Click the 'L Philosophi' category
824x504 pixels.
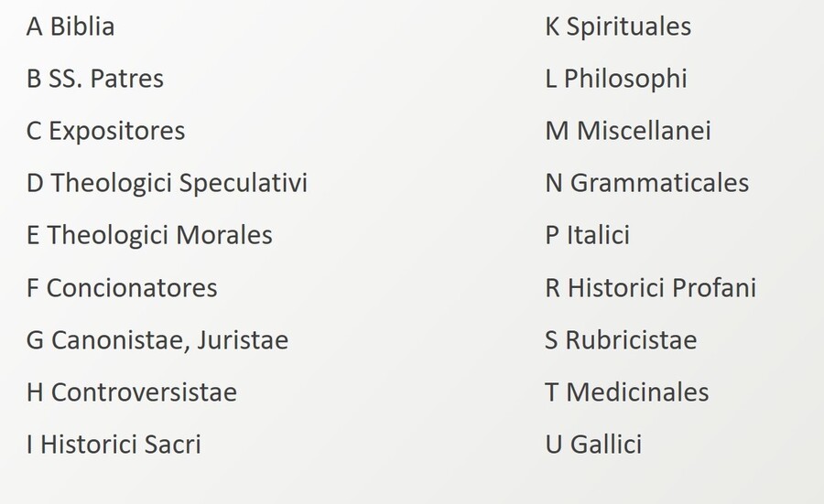point(615,79)
